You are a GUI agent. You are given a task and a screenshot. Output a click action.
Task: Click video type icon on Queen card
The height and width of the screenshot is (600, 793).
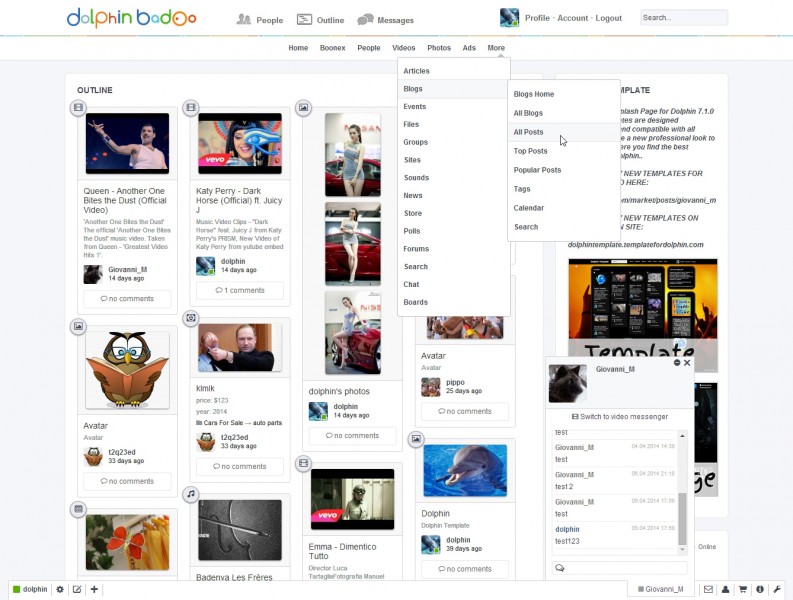(78, 107)
